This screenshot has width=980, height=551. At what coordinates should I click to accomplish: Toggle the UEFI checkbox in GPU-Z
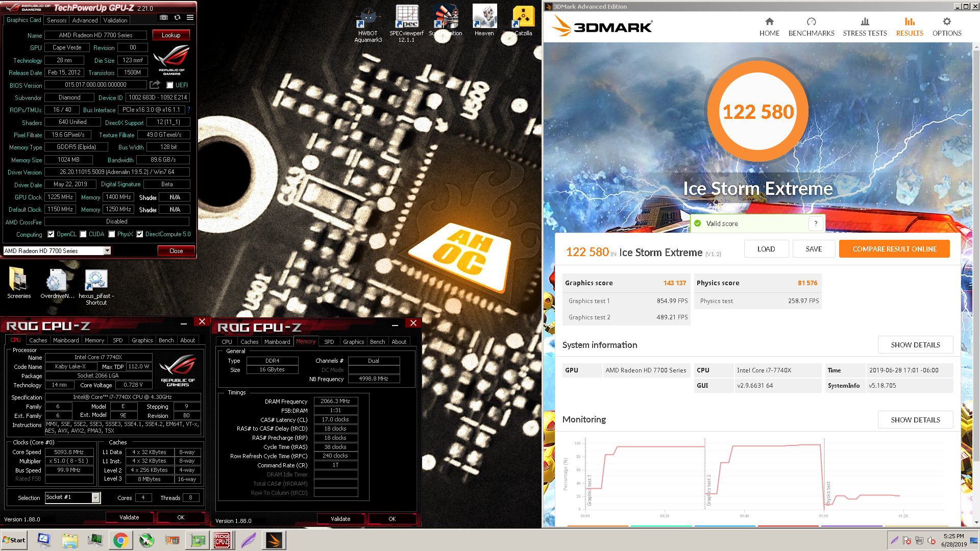click(170, 85)
